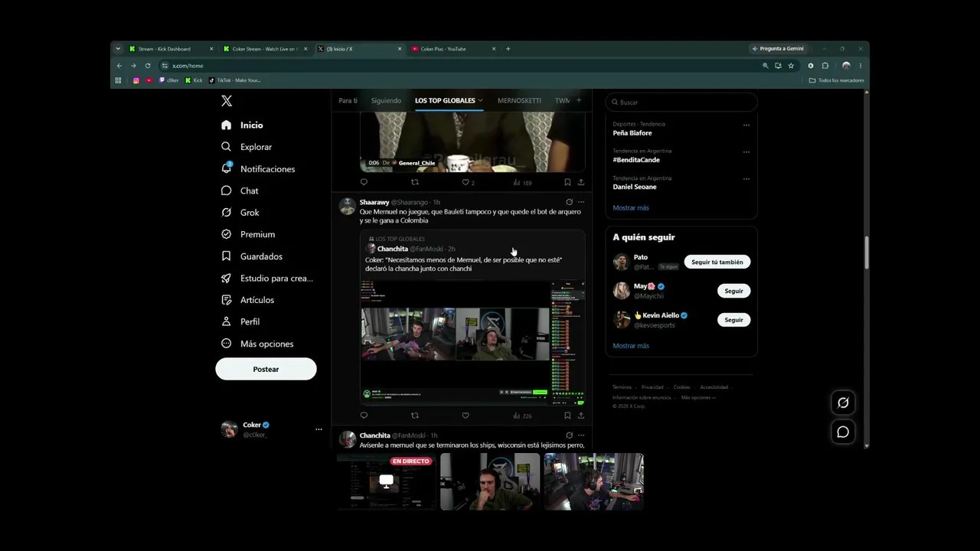Screen dimensions: 980x551
Task: Open Notificaciones in the sidebar
Action: pyautogui.click(x=258, y=168)
